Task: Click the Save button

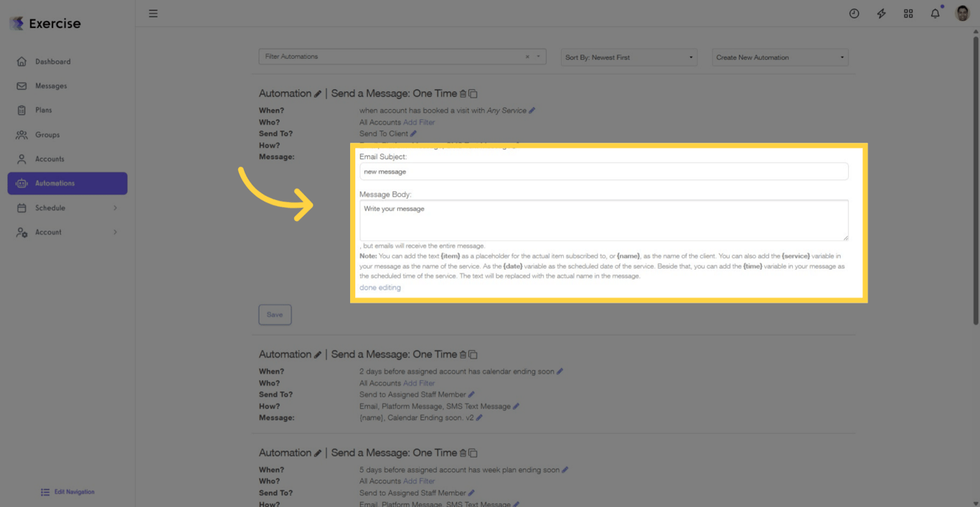Action: 275,315
